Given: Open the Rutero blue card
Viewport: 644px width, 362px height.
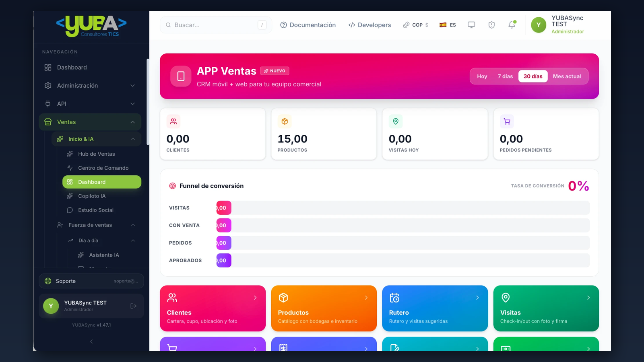Looking at the screenshot, I should coord(435,309).
